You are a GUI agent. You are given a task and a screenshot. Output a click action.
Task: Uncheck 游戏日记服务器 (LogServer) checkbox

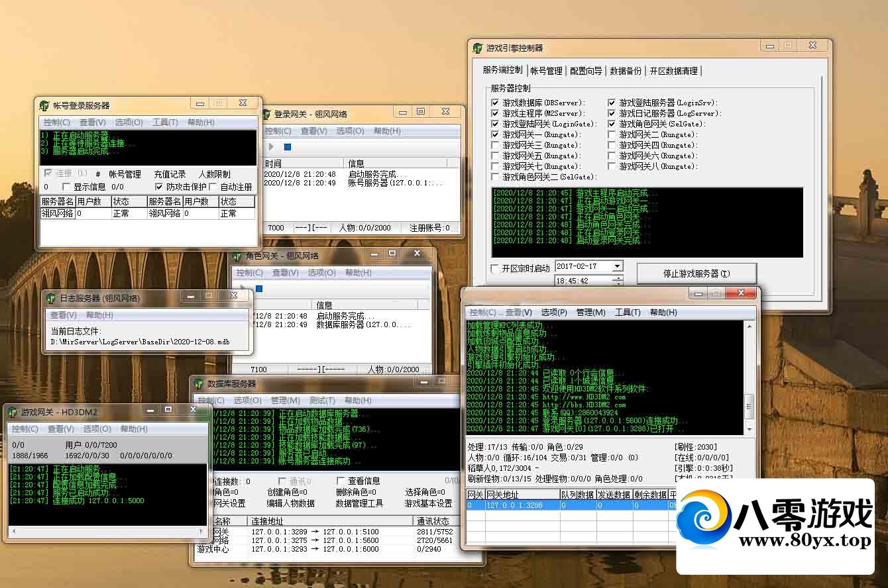(612, 113)
